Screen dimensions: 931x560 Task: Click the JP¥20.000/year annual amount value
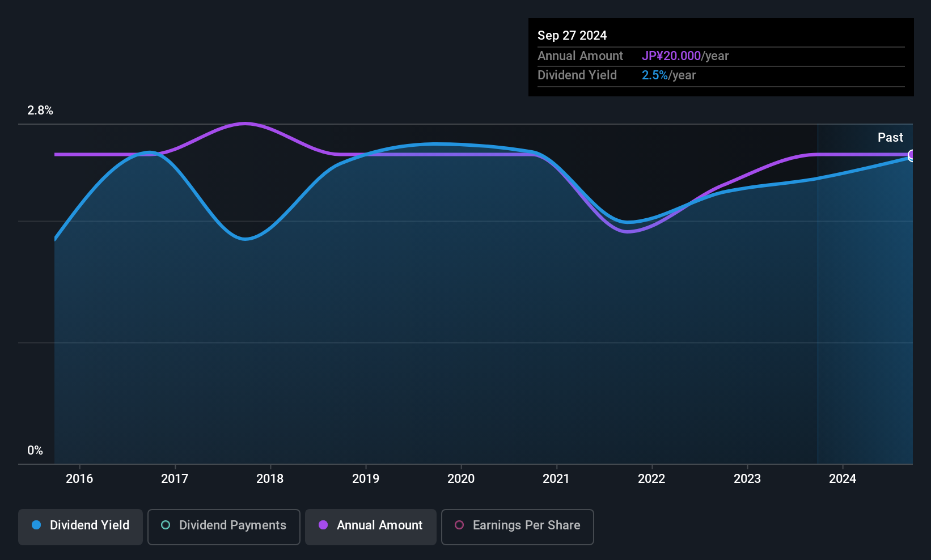pyautogui.click(x=685, y=56)
